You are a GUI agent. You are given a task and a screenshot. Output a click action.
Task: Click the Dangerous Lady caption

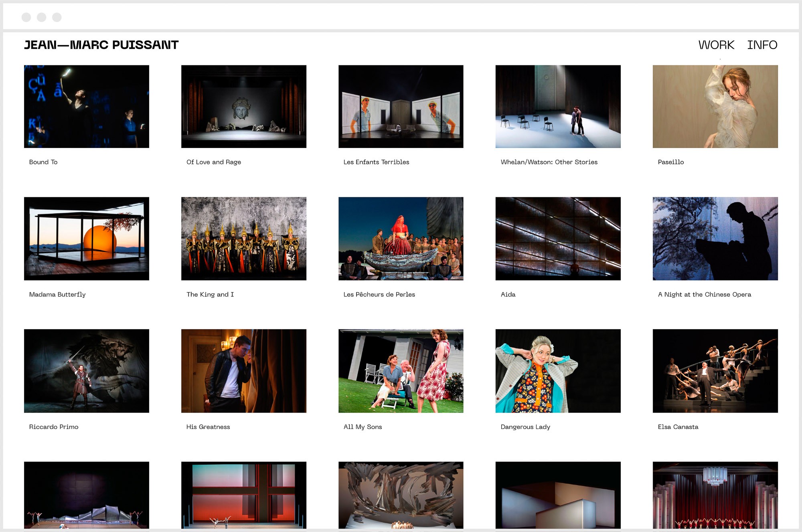[525, 427]
